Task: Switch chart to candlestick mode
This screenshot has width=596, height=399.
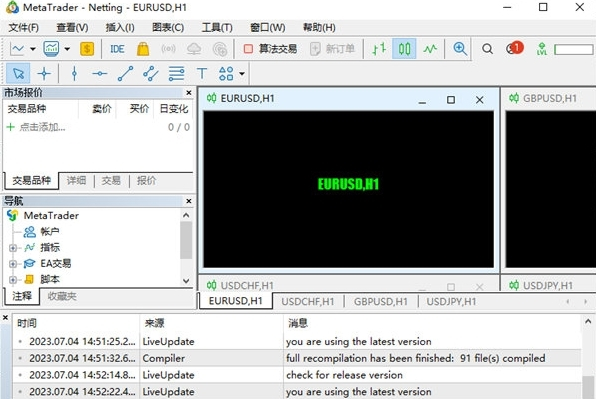Action: pyautogui.click(x=404, y=49)
